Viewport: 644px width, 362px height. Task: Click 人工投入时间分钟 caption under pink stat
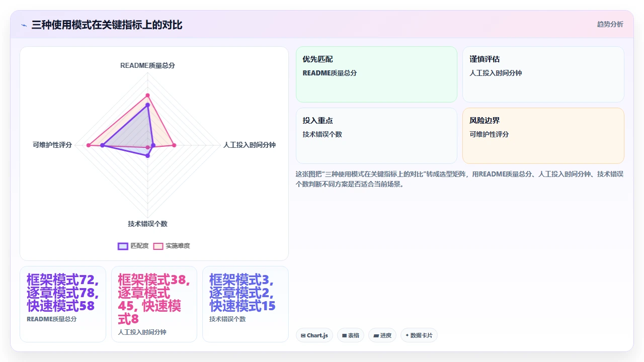(x=142, y=332)
